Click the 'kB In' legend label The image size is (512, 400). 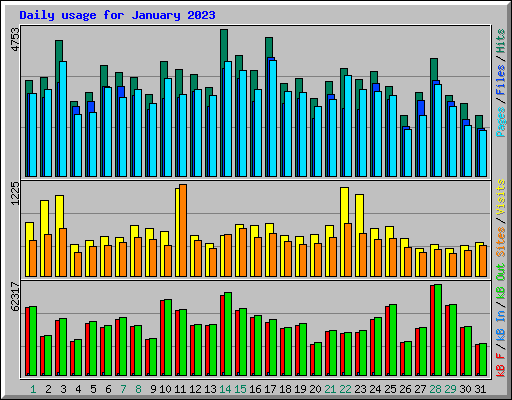(x=501, y=326)
